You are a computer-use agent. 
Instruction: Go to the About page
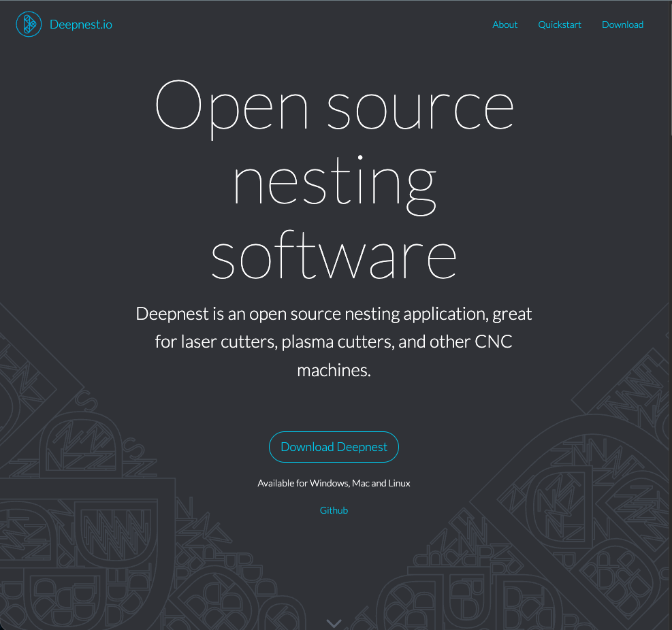(505, 25)
